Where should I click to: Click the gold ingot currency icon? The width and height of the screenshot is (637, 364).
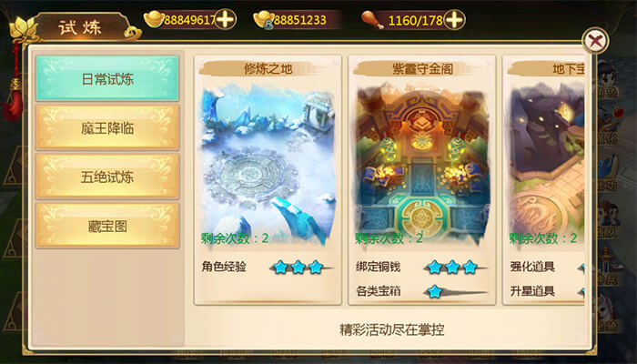tap(154, 19)
